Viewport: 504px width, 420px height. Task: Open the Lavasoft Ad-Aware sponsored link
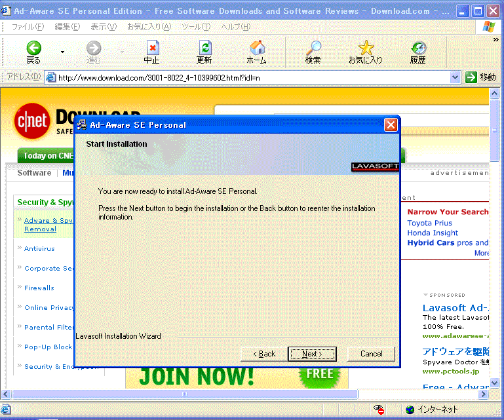click(x=456, y=308)
